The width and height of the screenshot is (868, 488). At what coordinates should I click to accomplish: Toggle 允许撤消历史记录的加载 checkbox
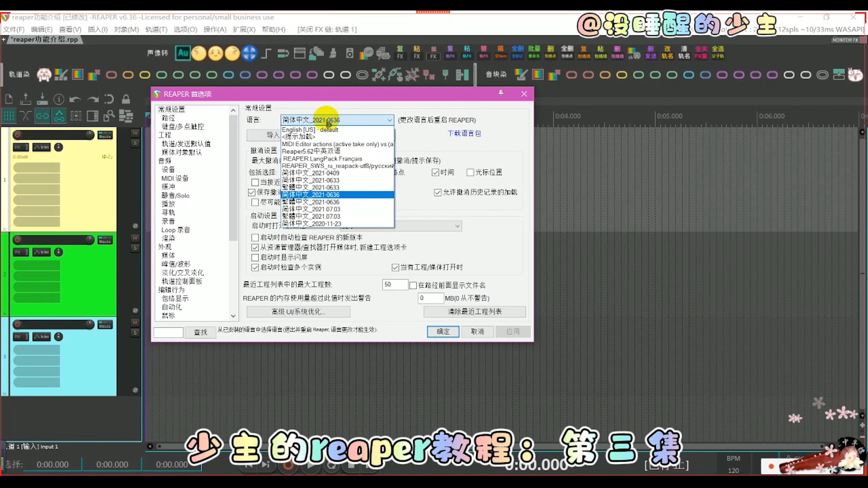437,192
